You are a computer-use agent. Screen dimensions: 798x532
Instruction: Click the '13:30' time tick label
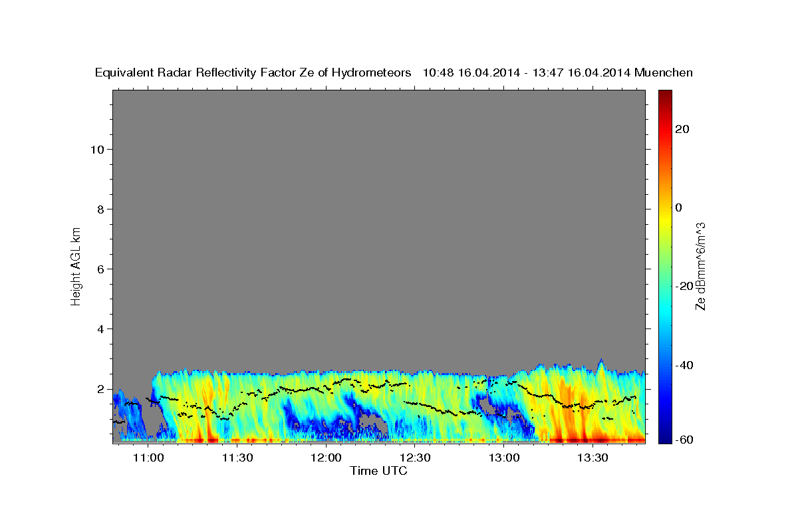pos(593,458)
